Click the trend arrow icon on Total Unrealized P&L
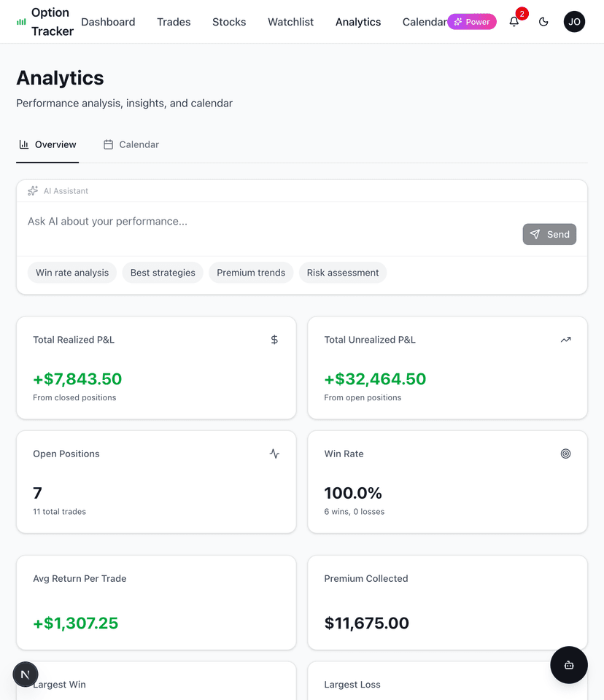 point(565,339)
